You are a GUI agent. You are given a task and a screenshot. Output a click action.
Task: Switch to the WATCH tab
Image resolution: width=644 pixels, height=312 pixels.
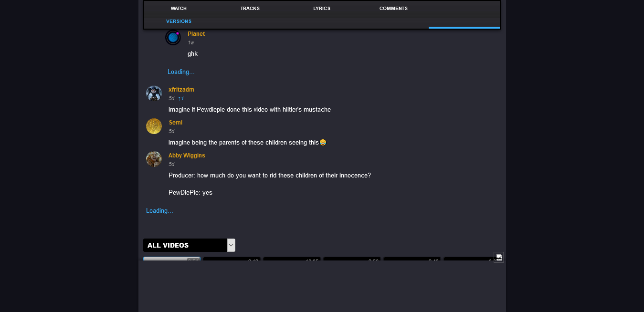point(179,9)
